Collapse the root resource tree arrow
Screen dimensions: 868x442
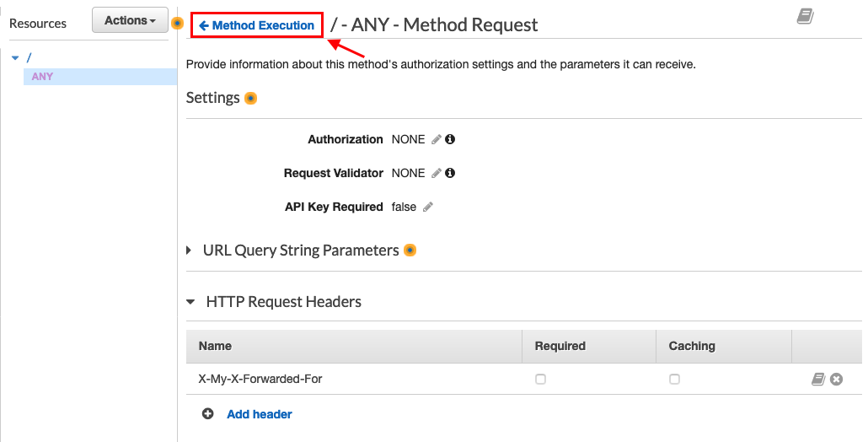(x=15, y=57)
